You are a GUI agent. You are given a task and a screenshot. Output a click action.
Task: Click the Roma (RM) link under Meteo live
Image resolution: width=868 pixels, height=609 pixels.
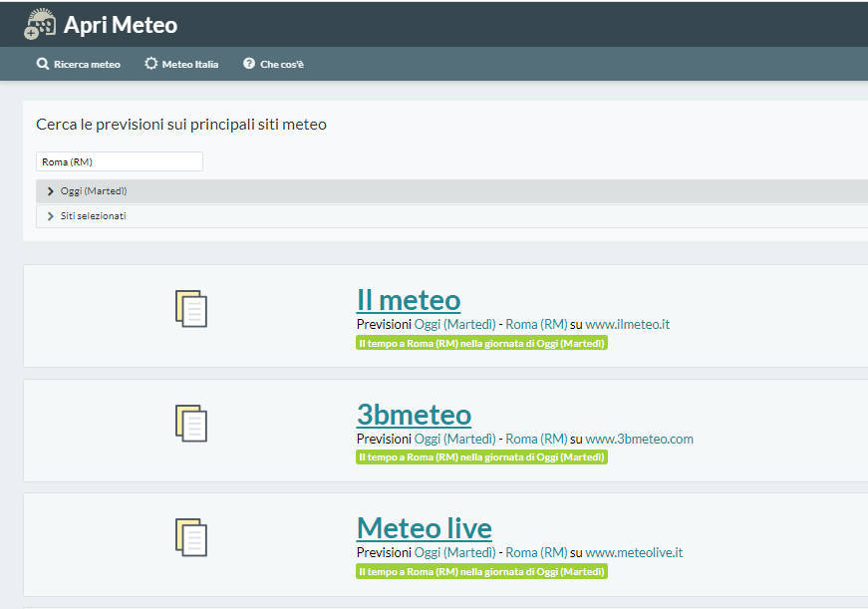[536, 552]
